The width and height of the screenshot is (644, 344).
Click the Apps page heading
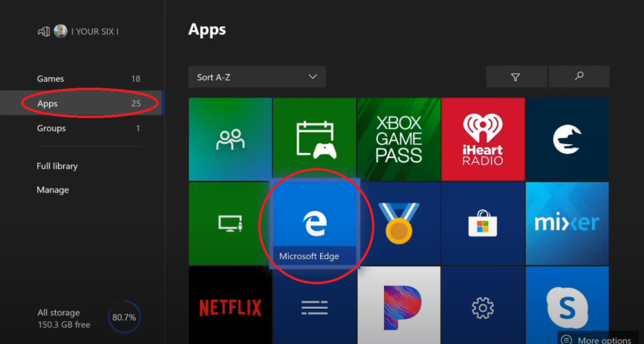click(x=207, y=30)
